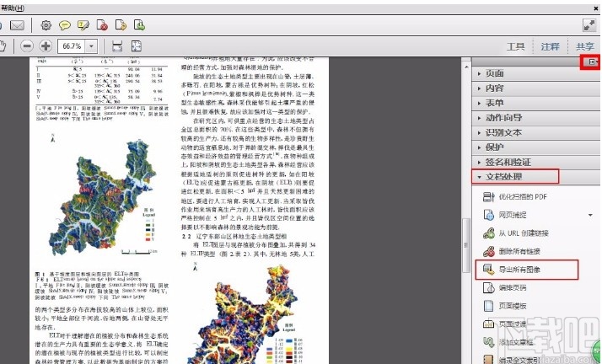Select the highlight text edit icon
This screenshot has height=364, width=602.
pyautogui.click(x=83, y=25)
